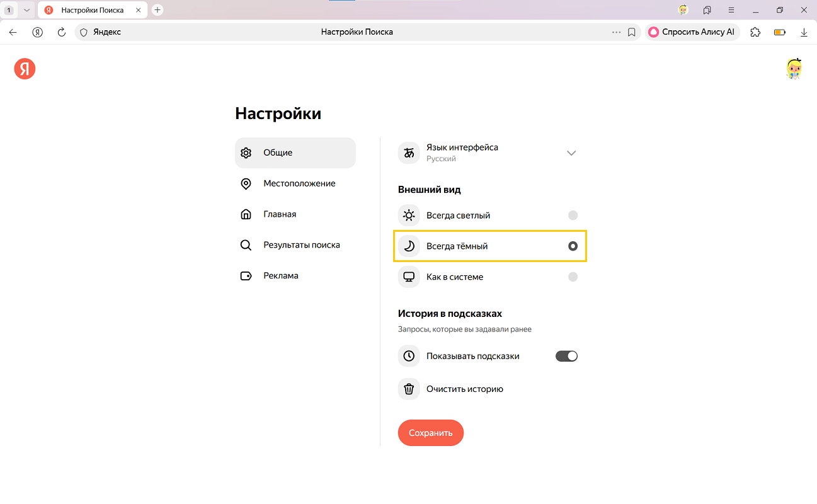Switch to 'Результаты поиска' settings section
Image resolution: width=817 pixels, height=504 pixels.
click(x=301, y=245)
